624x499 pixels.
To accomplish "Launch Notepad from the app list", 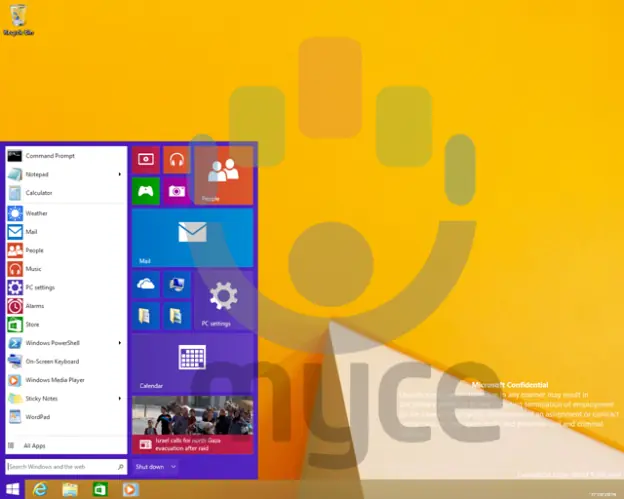I will tap(60, 174).
